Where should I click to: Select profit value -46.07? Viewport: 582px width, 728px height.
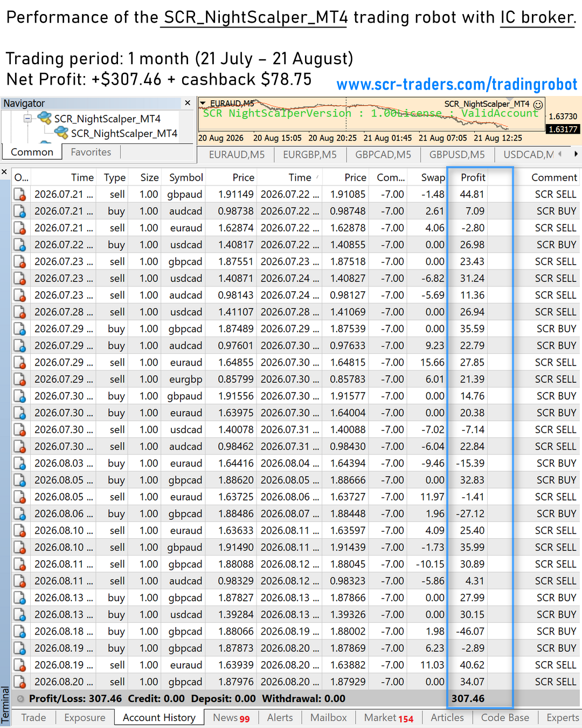click(x=470, y=631)
